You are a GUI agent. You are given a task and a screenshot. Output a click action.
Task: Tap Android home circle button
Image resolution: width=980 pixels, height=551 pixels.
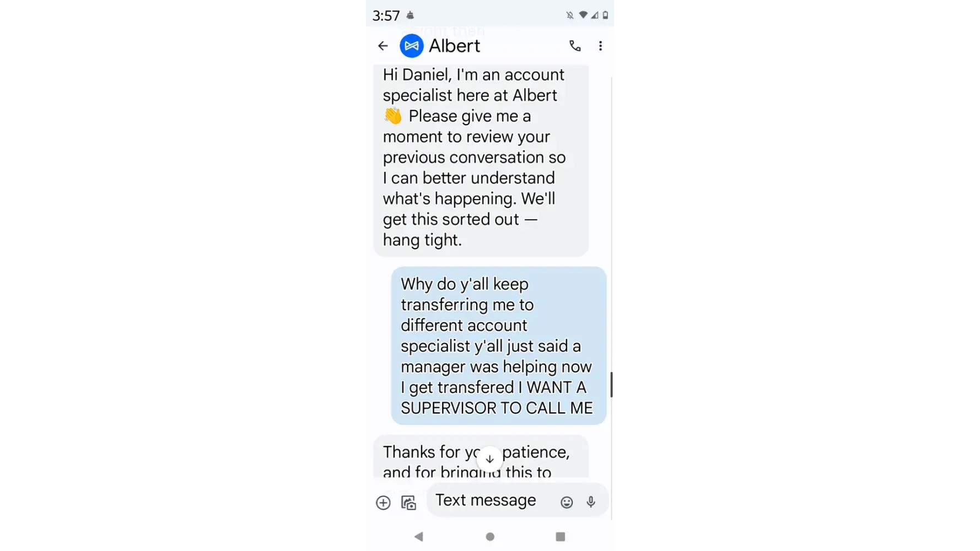click(490, 537)
